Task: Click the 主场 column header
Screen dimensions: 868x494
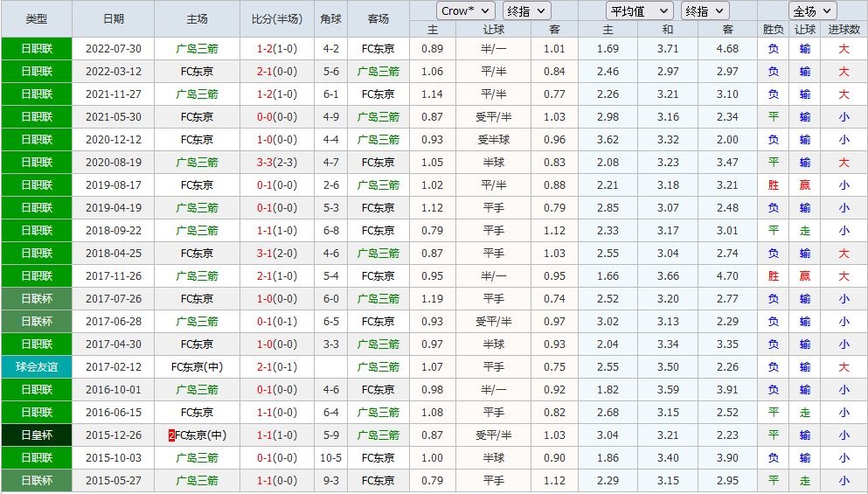Action: (197, 19)
